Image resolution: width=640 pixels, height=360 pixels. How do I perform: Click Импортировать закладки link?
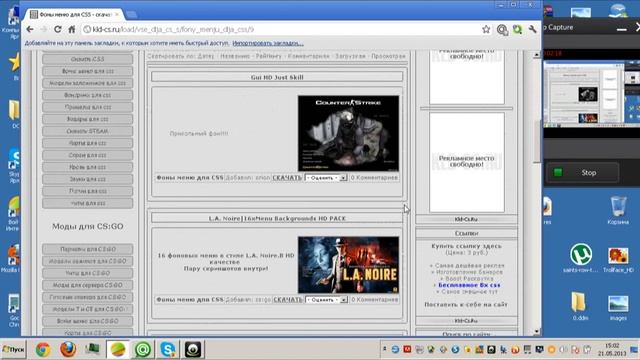pyautogui.click(x=268, y=43)
